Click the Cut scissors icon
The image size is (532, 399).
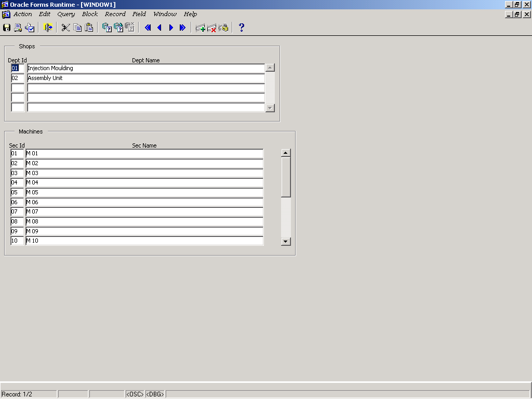pos(65,28)
